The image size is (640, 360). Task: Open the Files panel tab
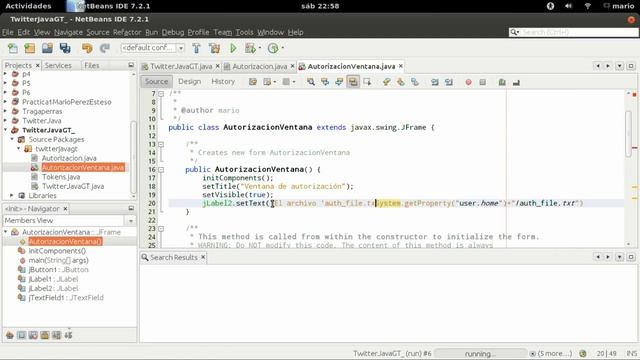pos(91,65)
